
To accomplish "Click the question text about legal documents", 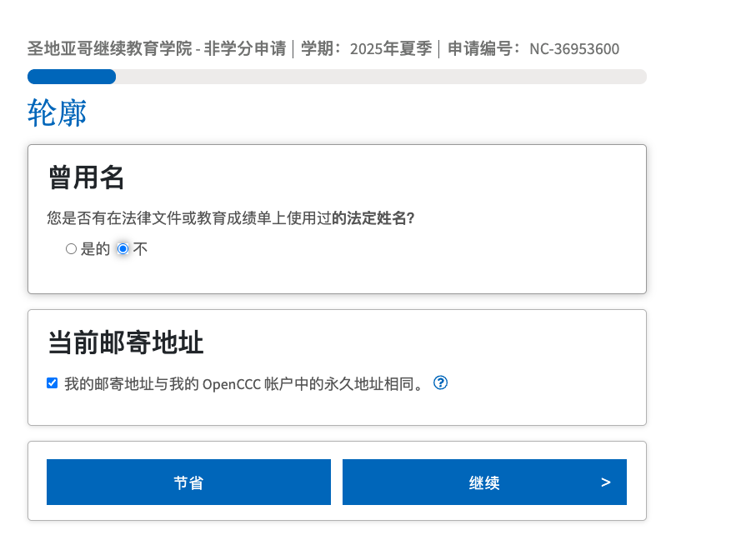I will click(189, 218).
